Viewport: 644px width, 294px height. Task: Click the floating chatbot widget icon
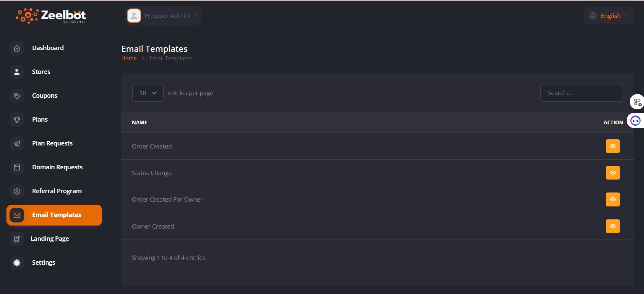coord(635,121)
